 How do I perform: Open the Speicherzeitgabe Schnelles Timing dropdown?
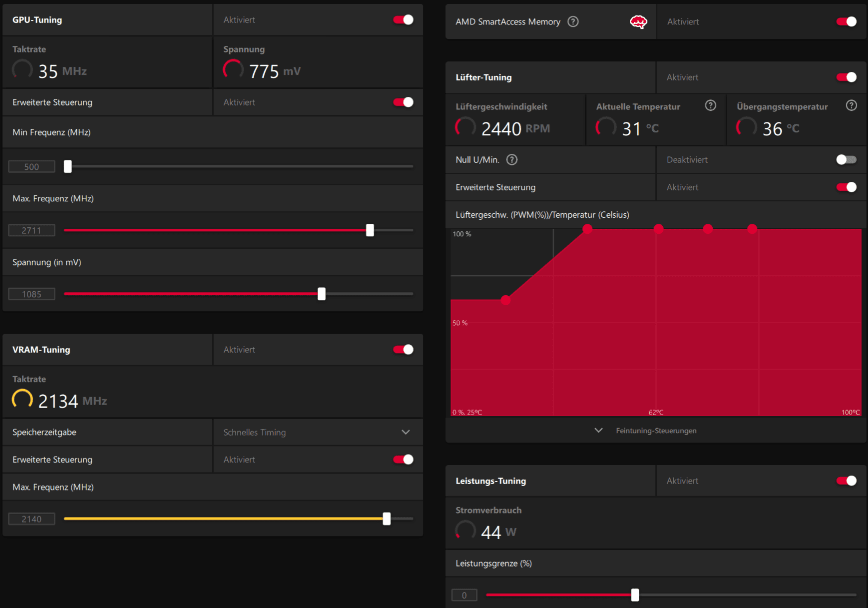[x=318, y=432]
